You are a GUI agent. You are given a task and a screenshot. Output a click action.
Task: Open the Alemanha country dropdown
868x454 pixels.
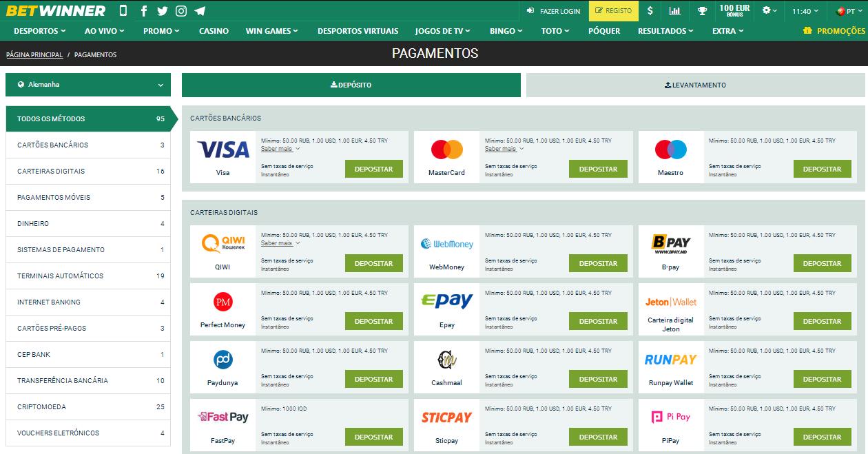(88, 85)
